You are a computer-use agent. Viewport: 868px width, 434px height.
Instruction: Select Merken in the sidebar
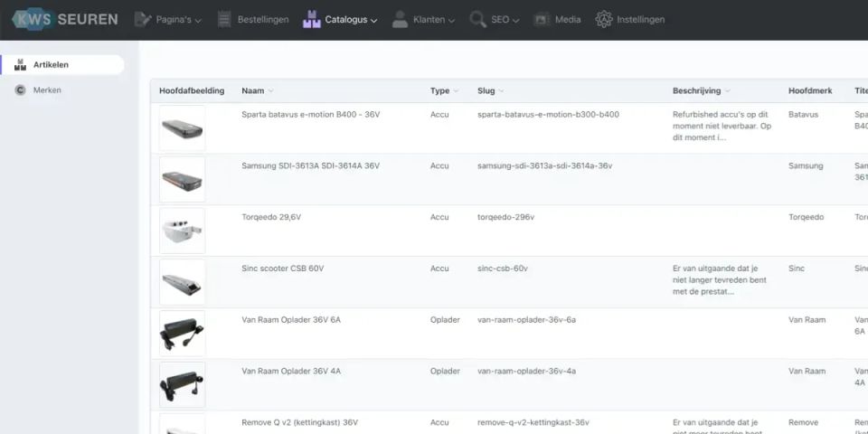tap(62, 90)
